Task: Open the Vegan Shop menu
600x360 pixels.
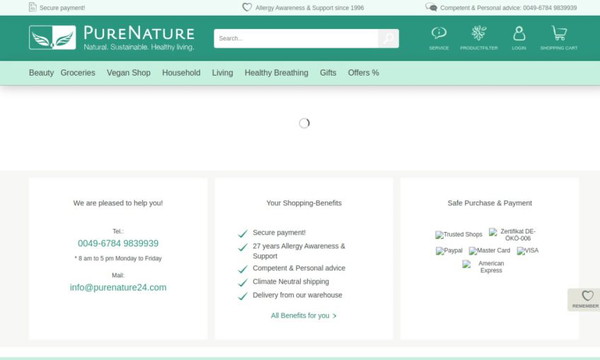Action: pos(129,73)
